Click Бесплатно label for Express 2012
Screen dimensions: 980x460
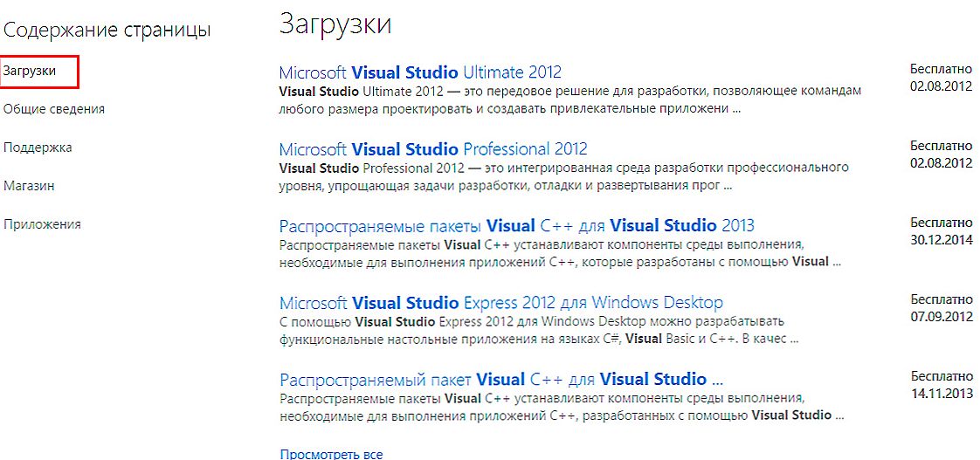pyautogui.click(x=942, y=299)
